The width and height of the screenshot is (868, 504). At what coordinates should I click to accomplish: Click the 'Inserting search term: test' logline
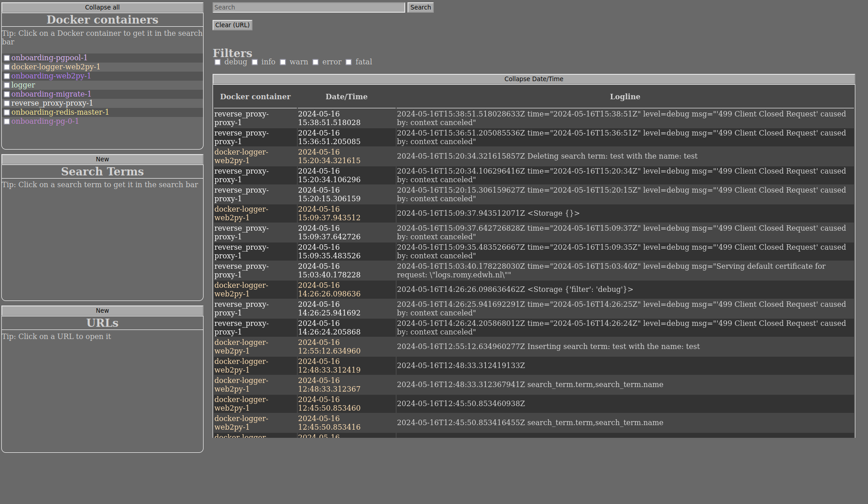pos(625,347)
